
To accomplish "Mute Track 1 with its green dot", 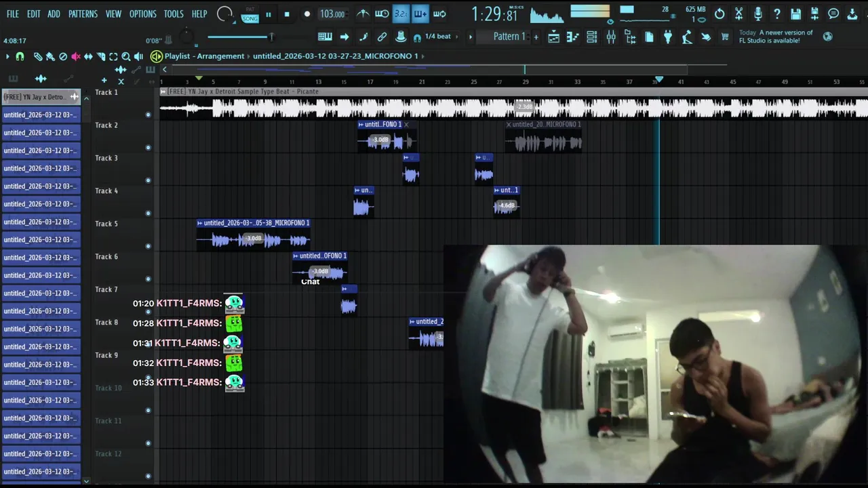I will click(148, 115).
